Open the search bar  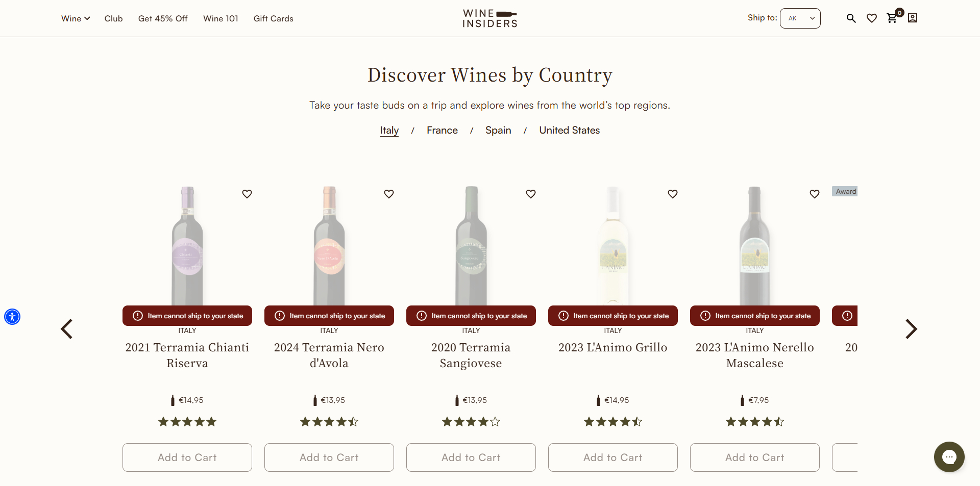coord(851,18)
